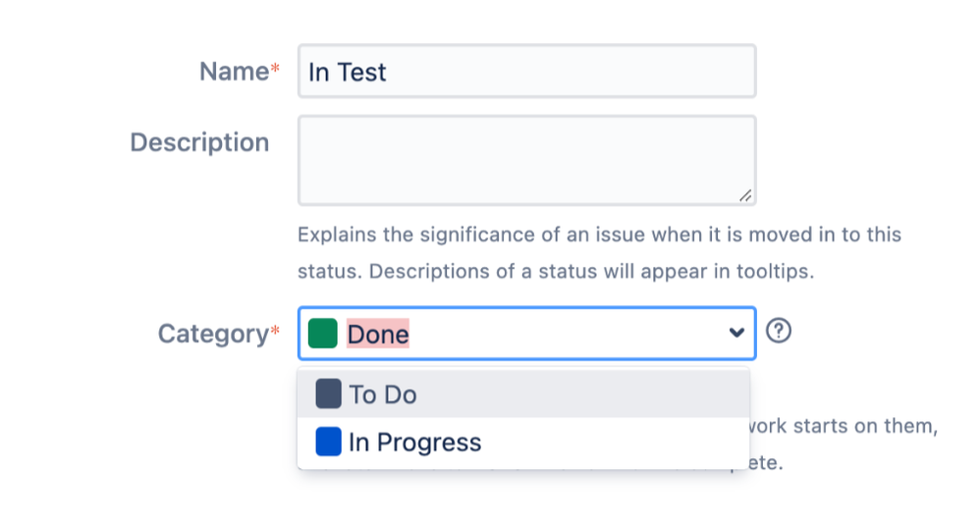Viewport: 980px width, 524px height.
Task: Click the Category field label
Action: point(213,334)
